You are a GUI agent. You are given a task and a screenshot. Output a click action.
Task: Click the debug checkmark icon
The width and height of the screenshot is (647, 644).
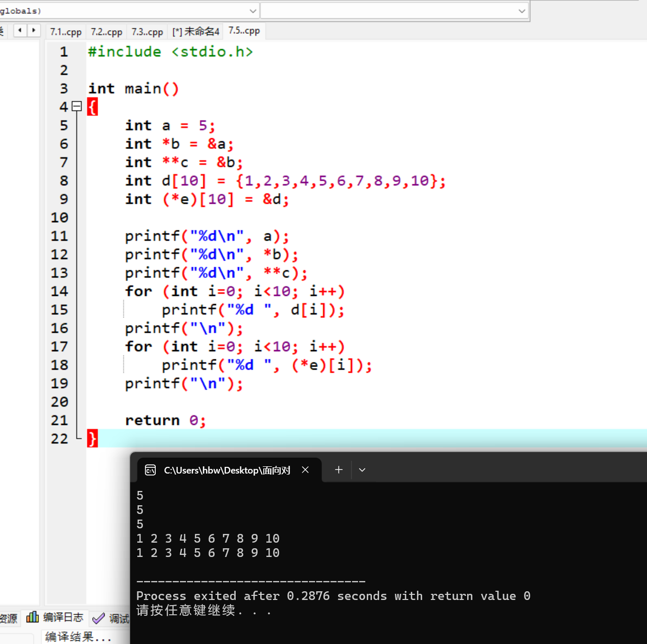click(98, 618)
